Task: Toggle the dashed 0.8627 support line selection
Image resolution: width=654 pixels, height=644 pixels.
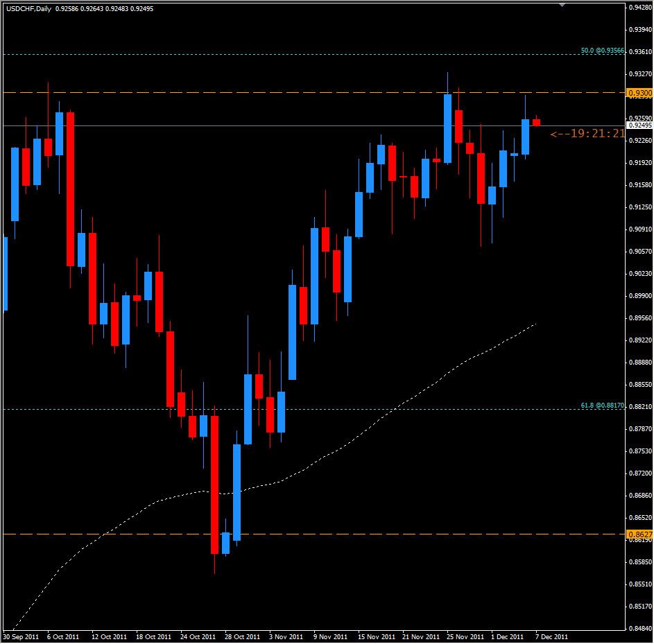Action: point(312,534)
